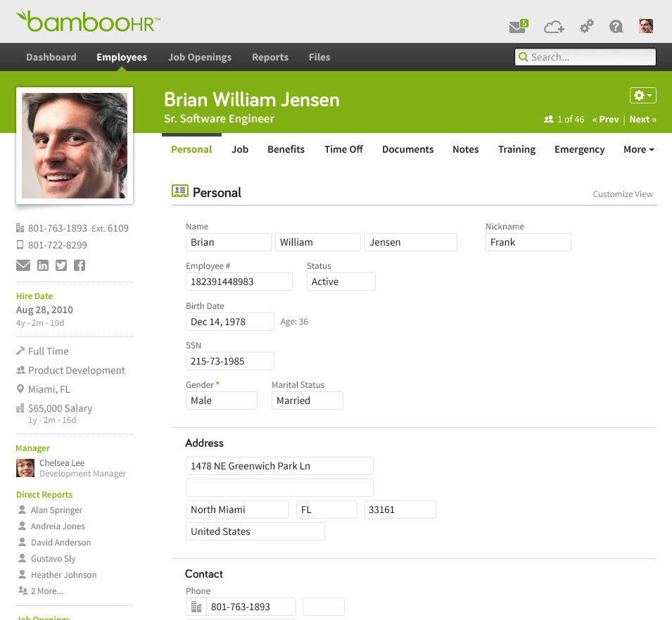This screenshot has width=672, height=620.
Task: Email Brian via the envelope icon
Action: coord(23,265)
